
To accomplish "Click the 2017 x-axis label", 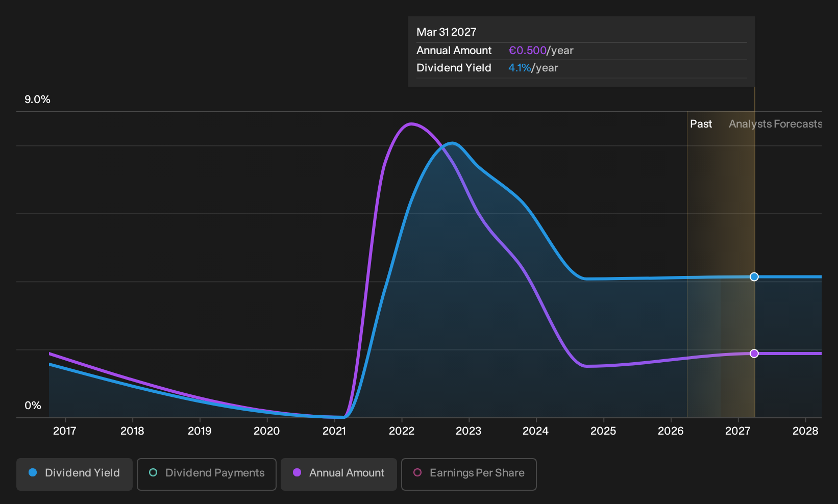I will tap(65, 431).
